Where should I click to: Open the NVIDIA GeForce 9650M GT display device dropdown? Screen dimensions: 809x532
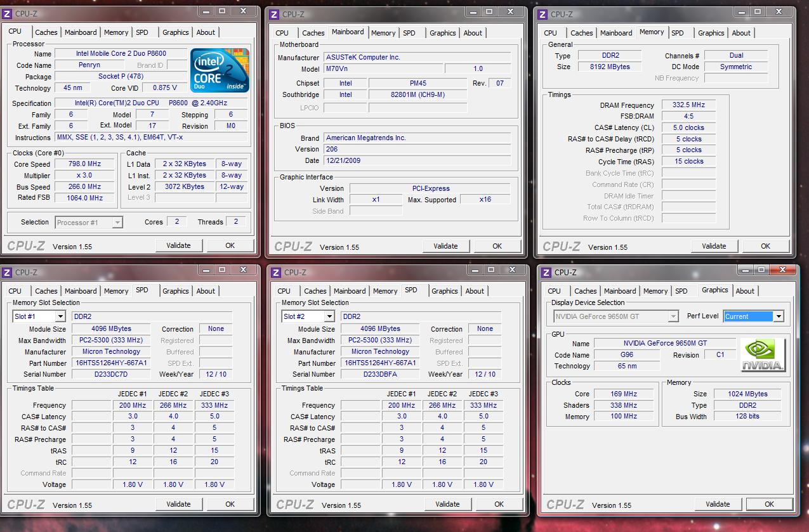673,316
